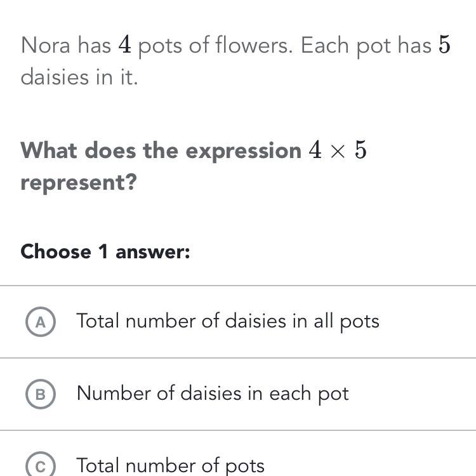Click the word 'Total' in option C
The image size is (476, 476).
(x=98, y=466)
